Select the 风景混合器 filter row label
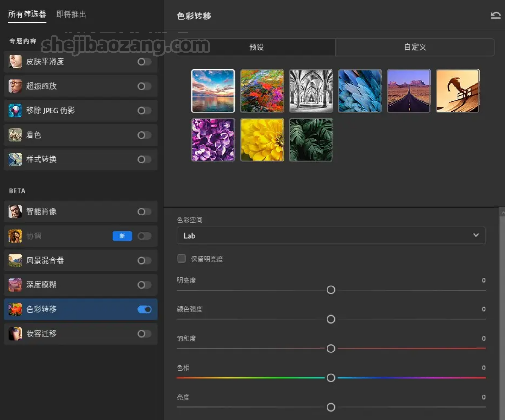 [45, 260]
